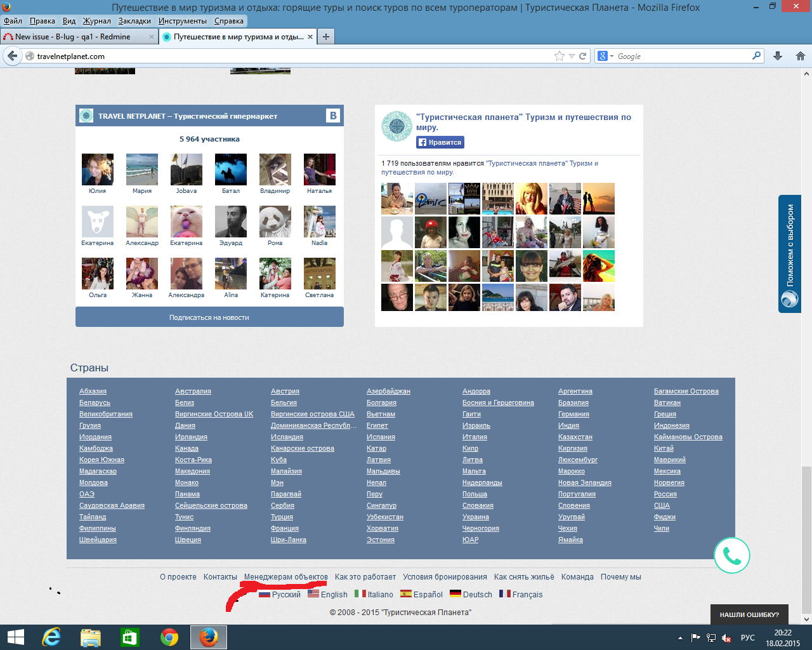
Task: Open the Закладки menu
Action: pos(134,21)
